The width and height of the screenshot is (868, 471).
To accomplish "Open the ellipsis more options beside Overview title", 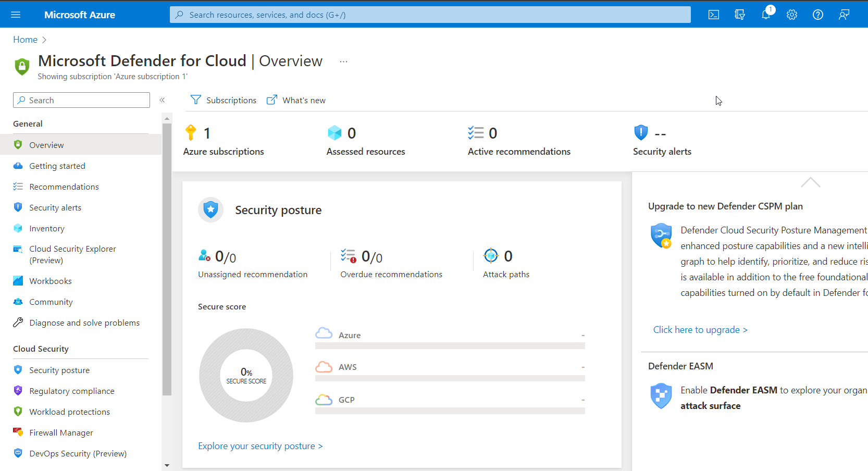I will click(343, 61).
